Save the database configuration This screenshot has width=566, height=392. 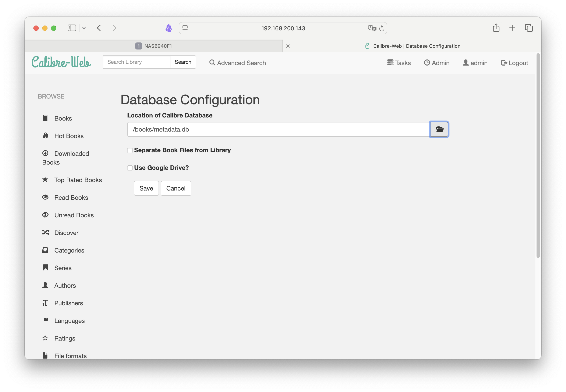point(146,188)
